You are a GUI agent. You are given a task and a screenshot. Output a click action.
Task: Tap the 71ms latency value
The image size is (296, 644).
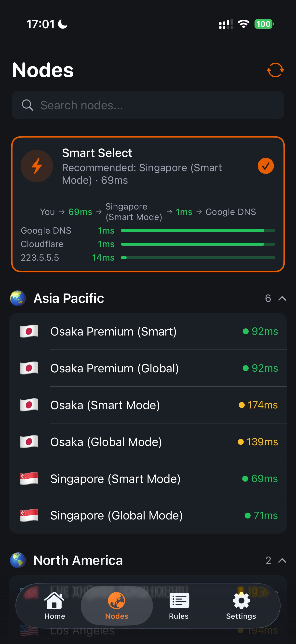[x=266, y=516]
